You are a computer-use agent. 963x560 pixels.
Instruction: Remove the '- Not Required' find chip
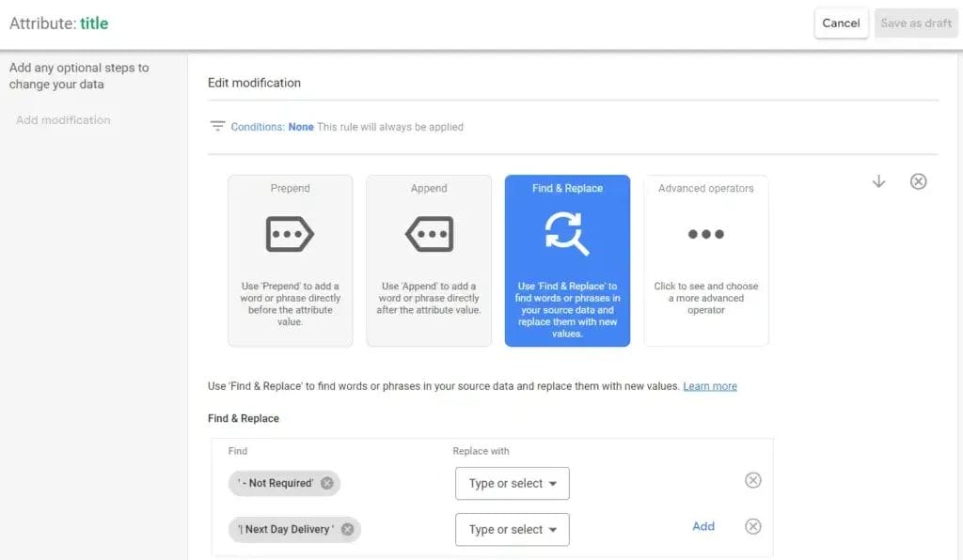point(326,482)
